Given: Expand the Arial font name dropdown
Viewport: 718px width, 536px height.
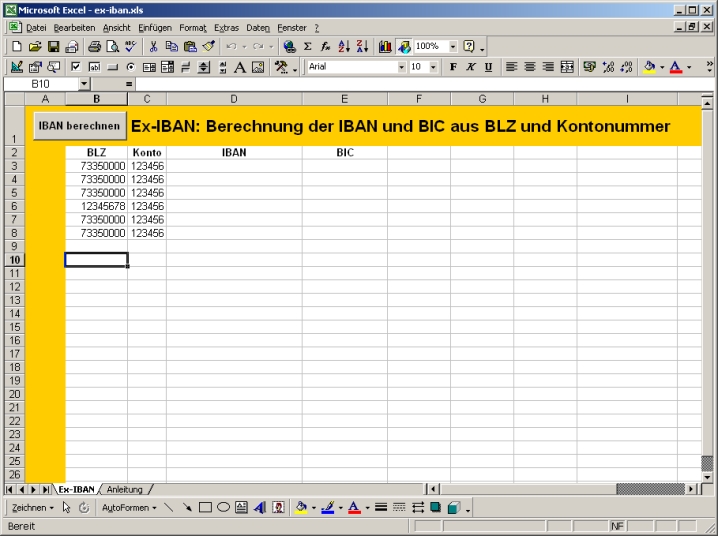Looking at the screenshot, I should coord(402,67).
